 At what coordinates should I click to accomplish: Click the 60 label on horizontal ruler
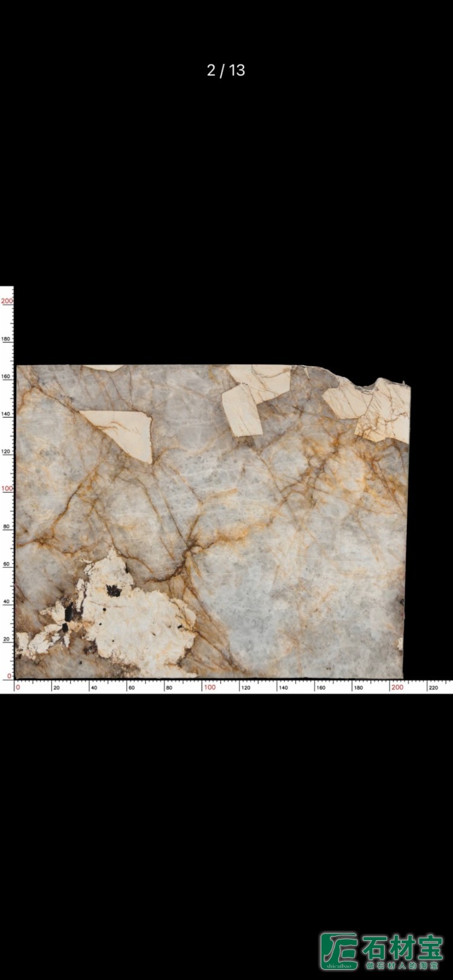pos(132,688)
